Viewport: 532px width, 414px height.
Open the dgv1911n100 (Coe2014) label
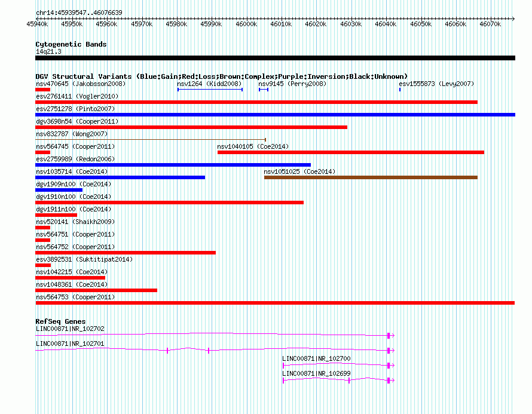point(74,209)
